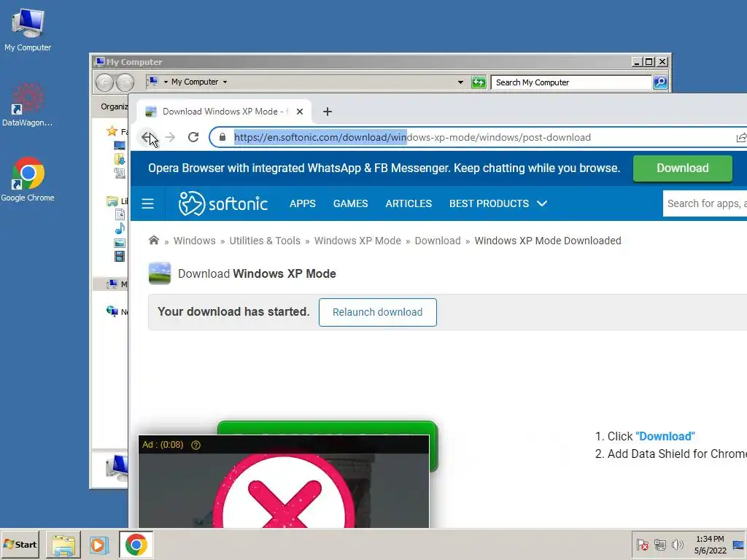Open Windows Explorer from taskbar
The height and width of the screenshot is (560, 747).
point(63,545)
